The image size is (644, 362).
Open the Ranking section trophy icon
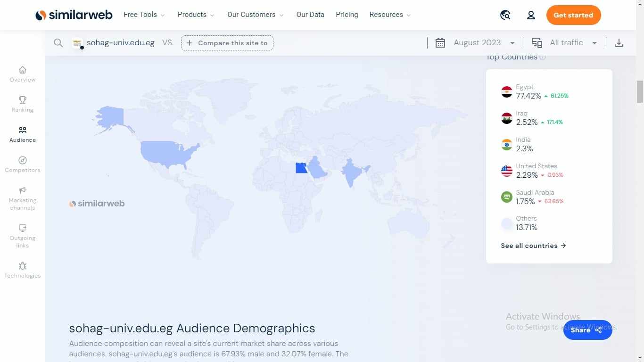pos(23,100)
